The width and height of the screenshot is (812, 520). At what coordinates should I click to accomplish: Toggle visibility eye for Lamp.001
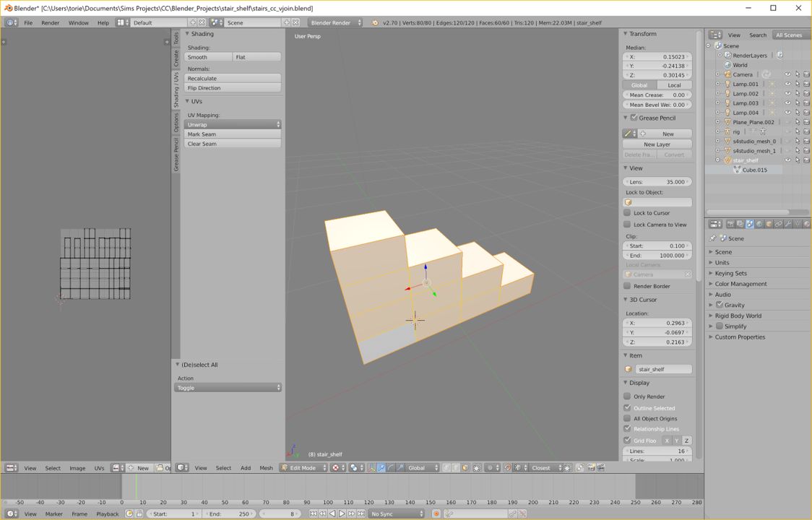point(787,84)
